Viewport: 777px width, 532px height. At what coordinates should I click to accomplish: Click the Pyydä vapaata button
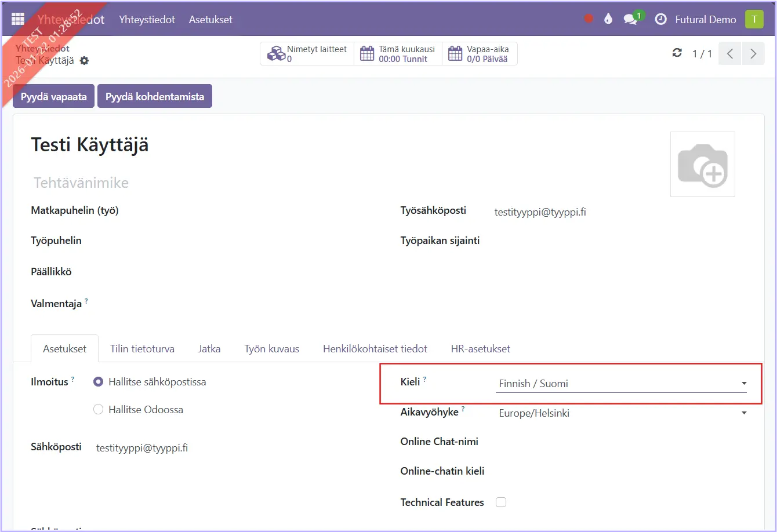pos(53,97)
